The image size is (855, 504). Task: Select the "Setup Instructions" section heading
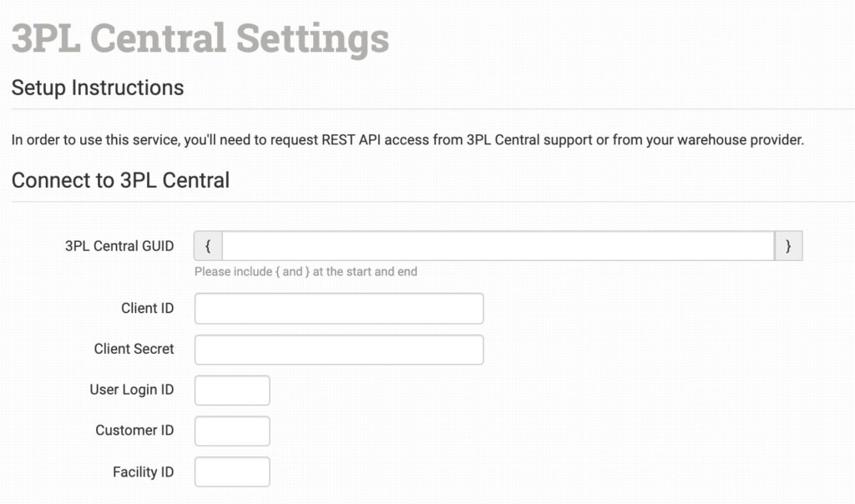(98, 88)
